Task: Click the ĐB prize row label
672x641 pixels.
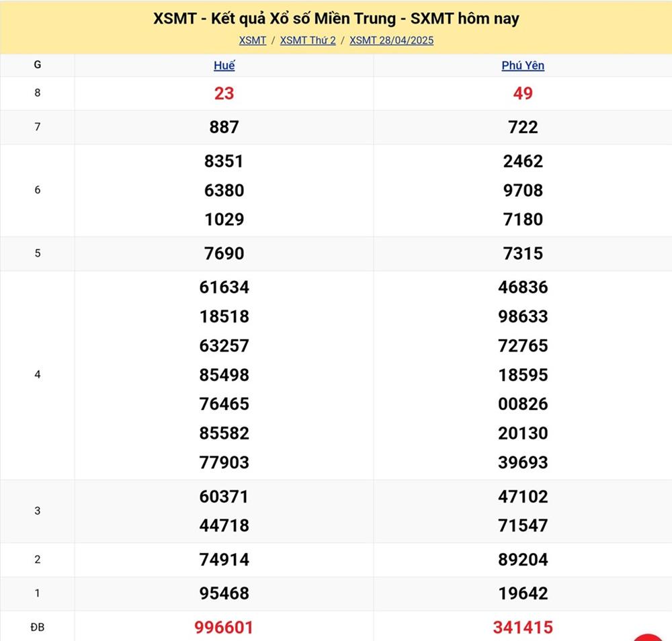Action: (x=37, y=628)
